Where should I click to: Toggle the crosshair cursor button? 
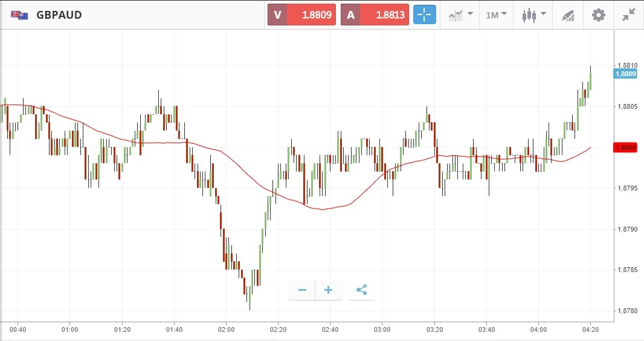pyautogui.click(x=425, y=15)
